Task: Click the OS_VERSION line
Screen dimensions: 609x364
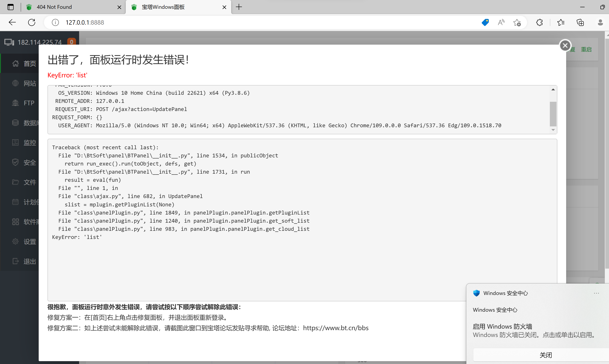Action: click(154, 93)
